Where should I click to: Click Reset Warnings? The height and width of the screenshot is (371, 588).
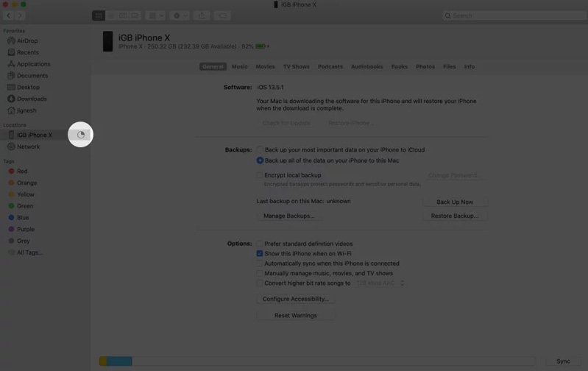(x=296, y=316)
